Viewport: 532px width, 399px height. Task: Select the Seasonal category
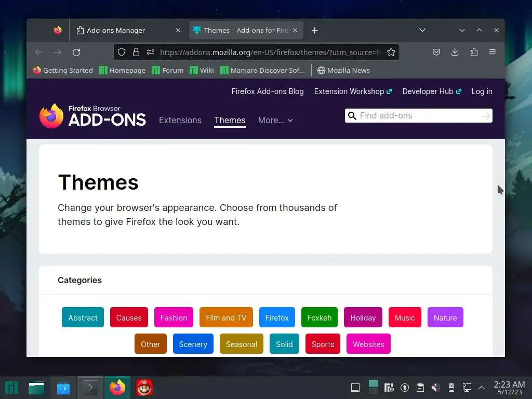point(242,344)
